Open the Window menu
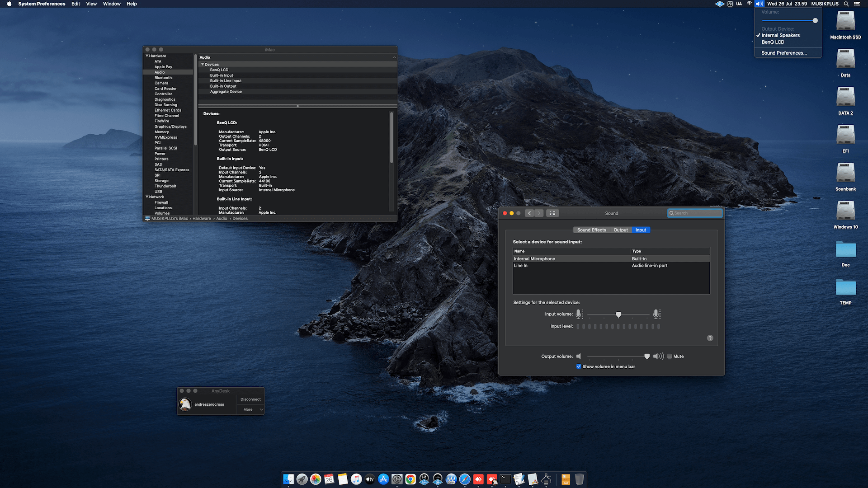Image resolution: width=868 pixels, height=488 pixels. tap(112, 4)
